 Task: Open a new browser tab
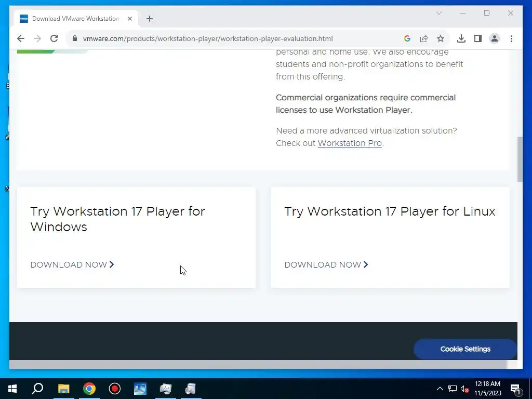coord(150,19)
